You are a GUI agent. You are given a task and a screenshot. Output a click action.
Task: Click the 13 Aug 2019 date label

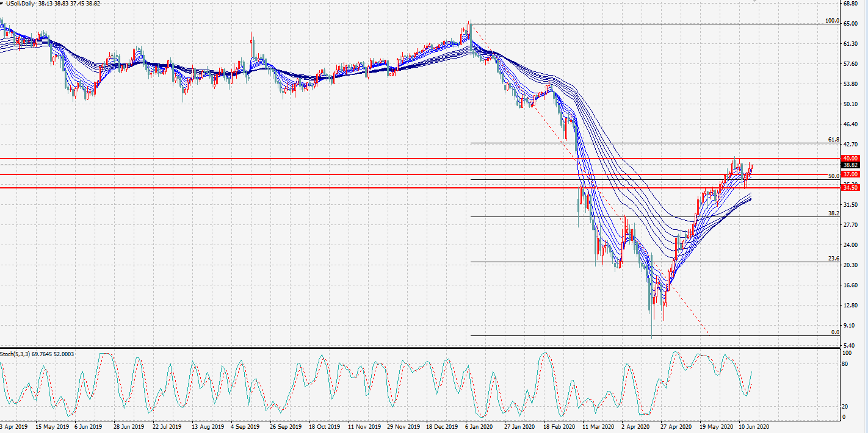[208, 427]
